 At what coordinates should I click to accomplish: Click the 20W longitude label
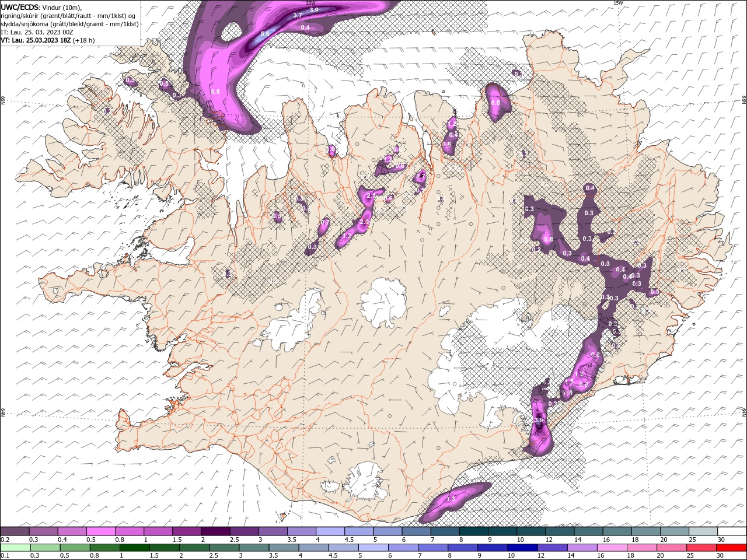click(x=310, y=3)
